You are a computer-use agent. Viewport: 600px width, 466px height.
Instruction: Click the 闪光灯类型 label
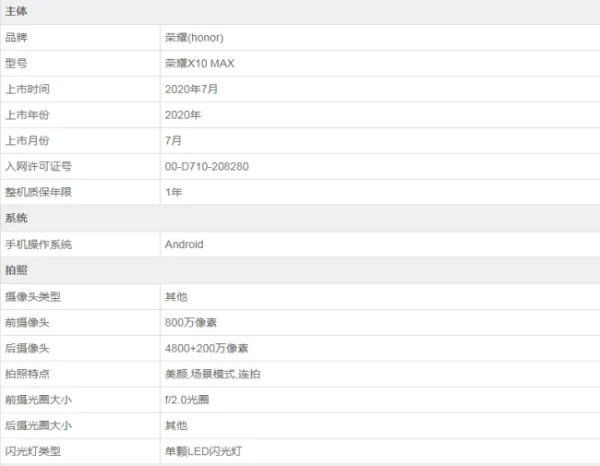(33, 451)
